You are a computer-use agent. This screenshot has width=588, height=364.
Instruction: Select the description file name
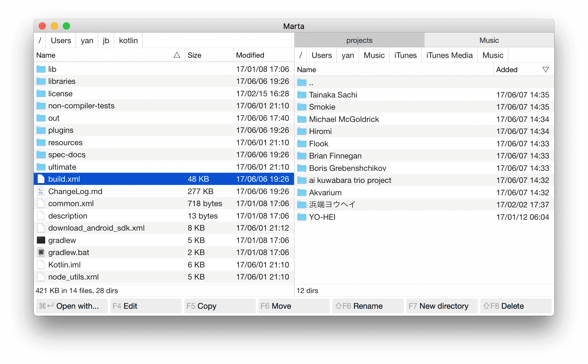coord(68,216)
